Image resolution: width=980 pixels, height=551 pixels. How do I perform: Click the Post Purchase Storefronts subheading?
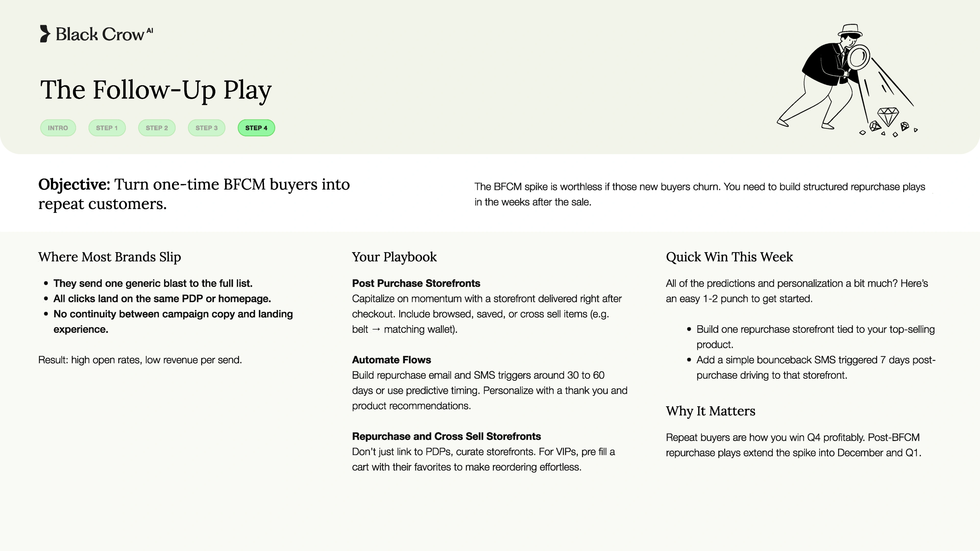(x=416, y=283)
